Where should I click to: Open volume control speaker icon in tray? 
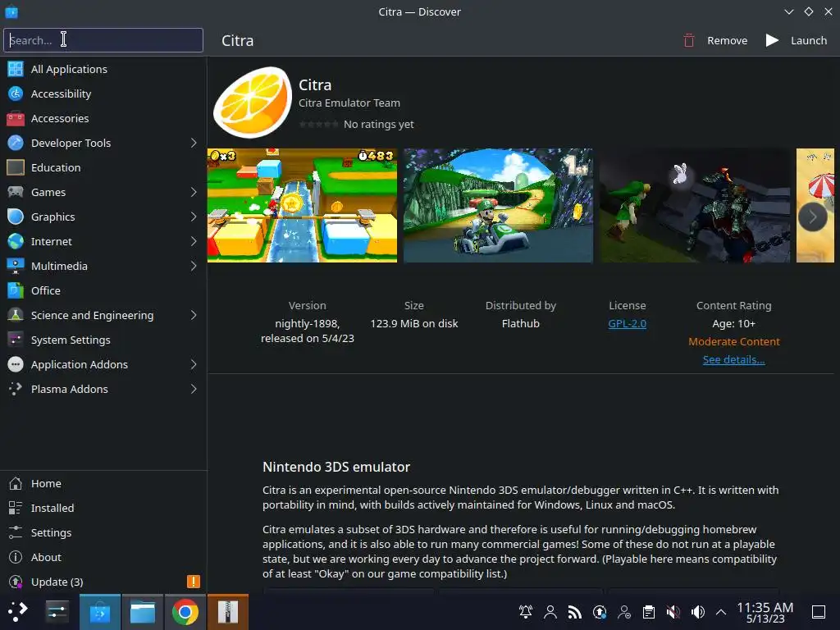point(698,612)
